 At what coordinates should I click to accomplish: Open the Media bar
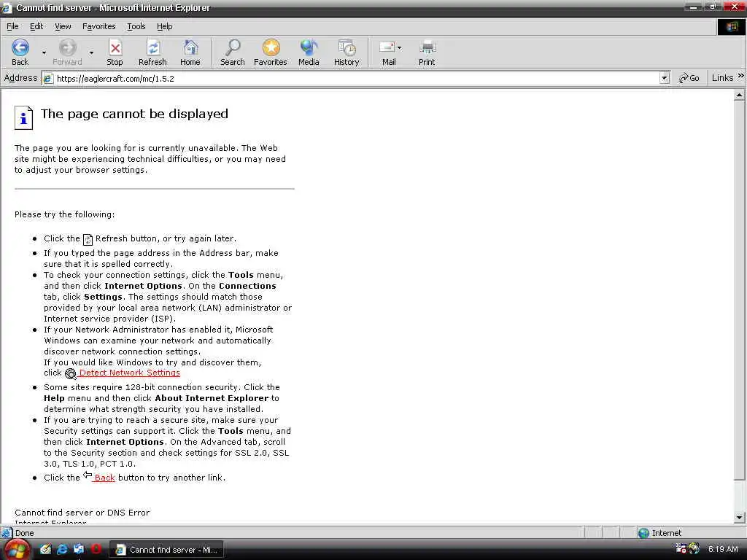pos(309,52)
